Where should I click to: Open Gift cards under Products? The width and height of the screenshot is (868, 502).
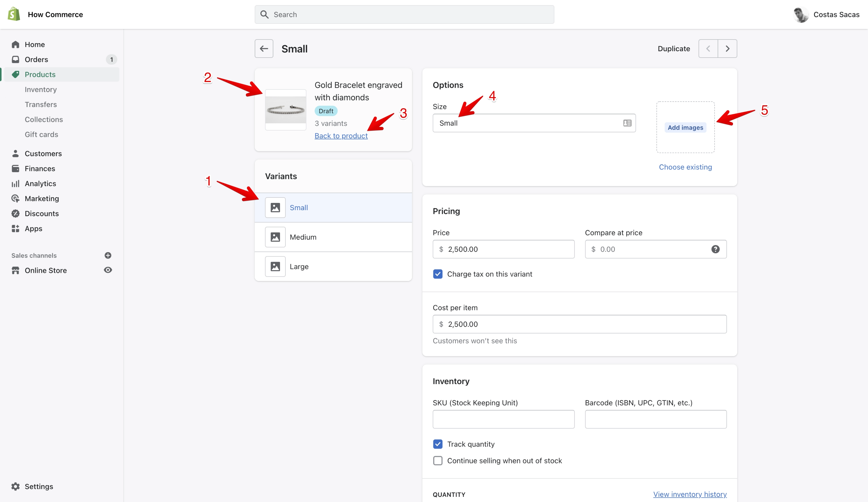(x=41, y=134)
